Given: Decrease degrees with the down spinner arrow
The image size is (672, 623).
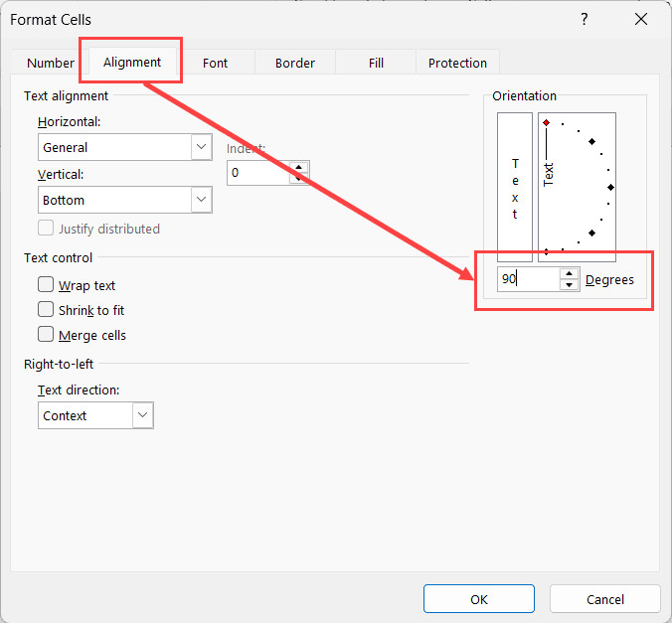Looking at the screenshot, I should 569,285.
